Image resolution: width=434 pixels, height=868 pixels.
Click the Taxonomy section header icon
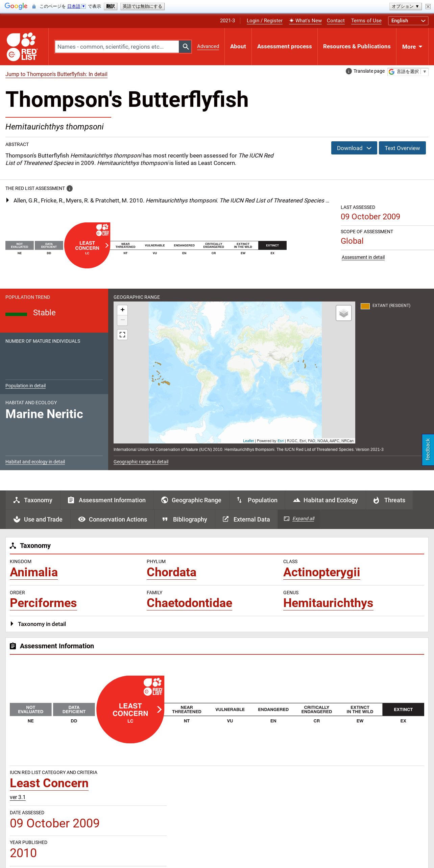tap(13, 546)
